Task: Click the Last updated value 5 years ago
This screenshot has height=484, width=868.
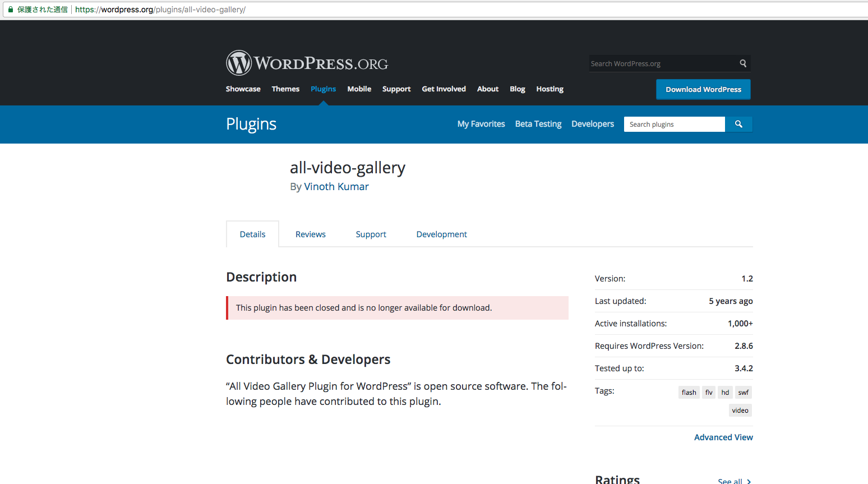Action: (731, 301)
